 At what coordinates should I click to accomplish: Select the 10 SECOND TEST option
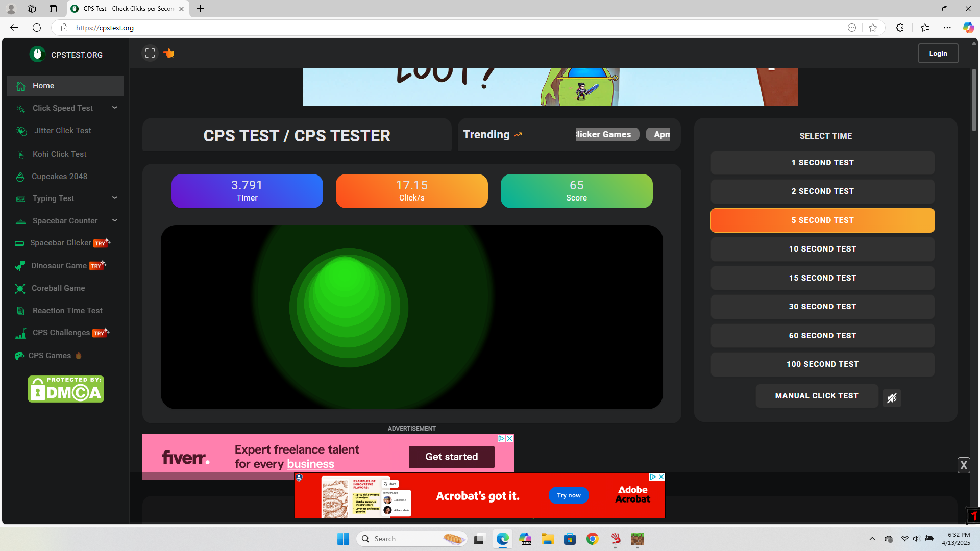click(822, 249)
